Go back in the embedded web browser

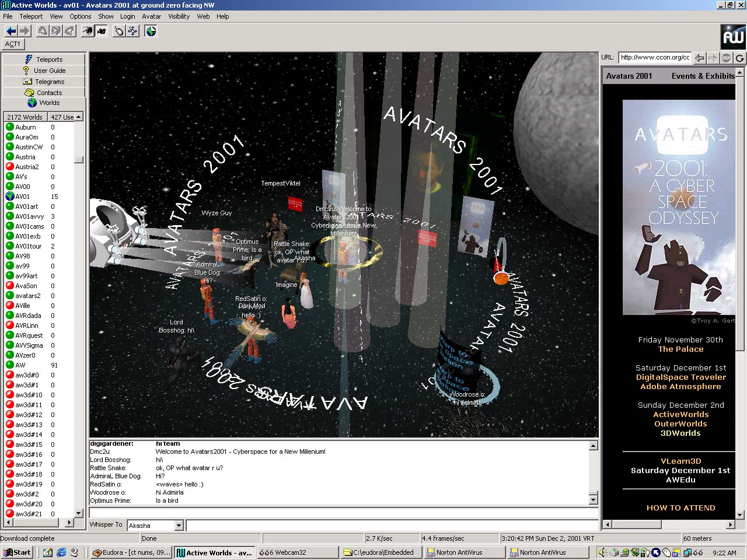700,58
